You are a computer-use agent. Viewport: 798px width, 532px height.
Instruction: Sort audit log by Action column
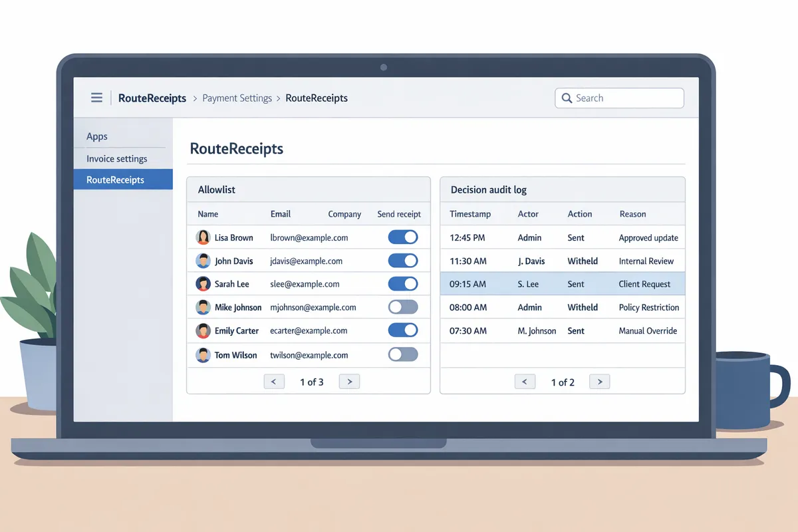(x=580, y=214)
